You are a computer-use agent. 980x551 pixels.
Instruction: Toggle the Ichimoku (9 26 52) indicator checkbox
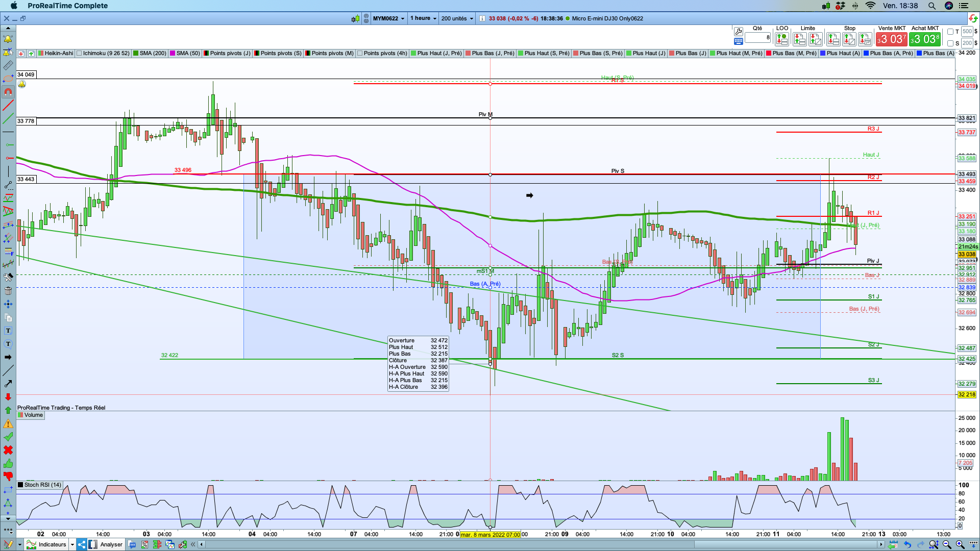(x=79, y=53)
